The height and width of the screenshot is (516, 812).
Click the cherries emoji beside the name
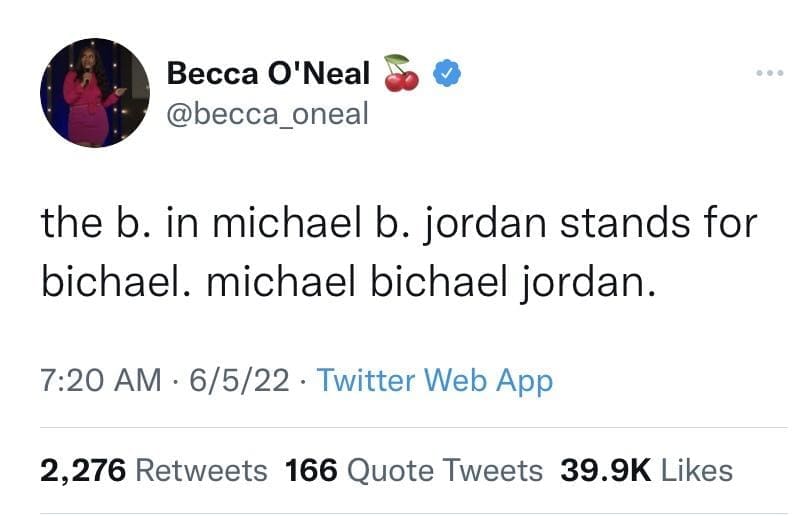pos(402,73)
